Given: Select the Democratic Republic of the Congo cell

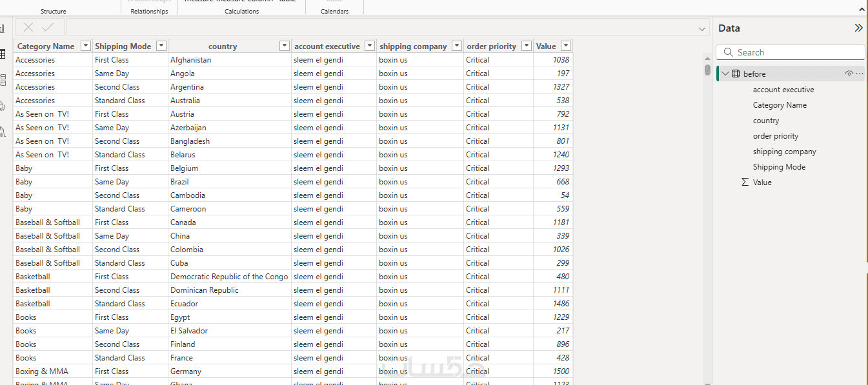Looking at the screenshot, I should point(230,277).
